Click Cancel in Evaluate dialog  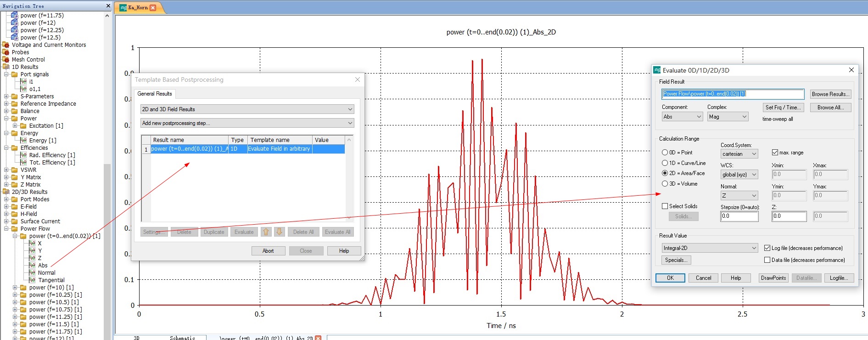tap(703, 278)
